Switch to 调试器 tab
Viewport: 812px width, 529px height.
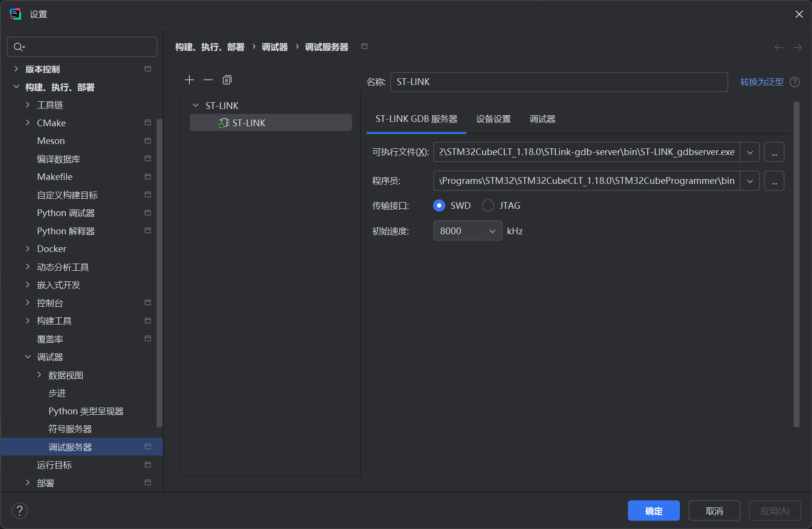pyautogui.click(x=542, y=119)
